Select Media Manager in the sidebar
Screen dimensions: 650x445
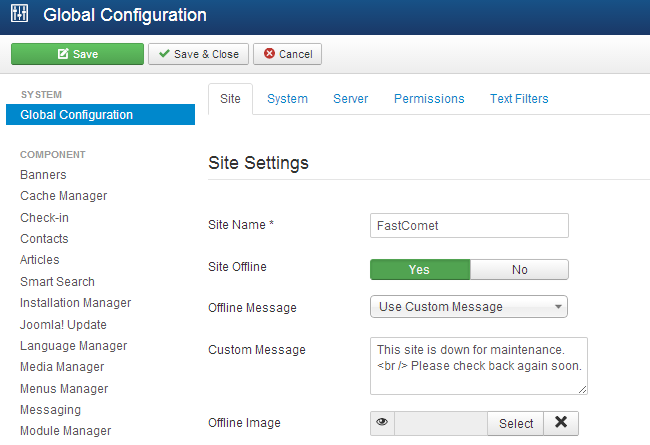pyautogui.click(x=62, y=367)
